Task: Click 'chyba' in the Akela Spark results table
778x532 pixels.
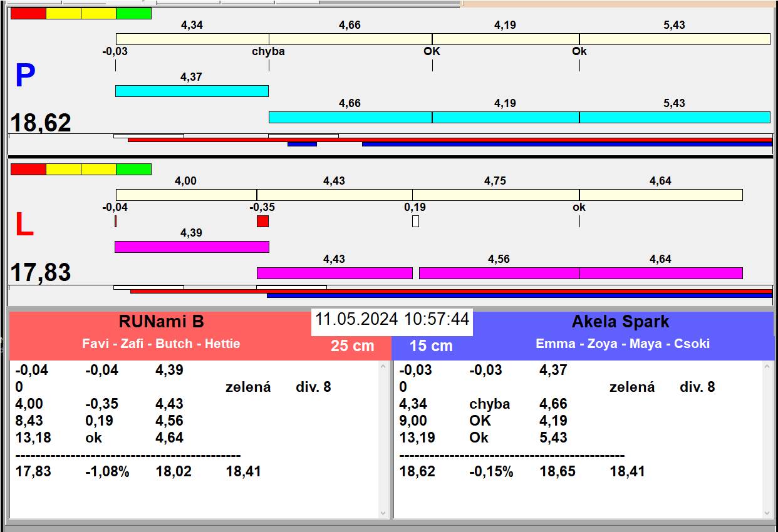Action: 490,404
